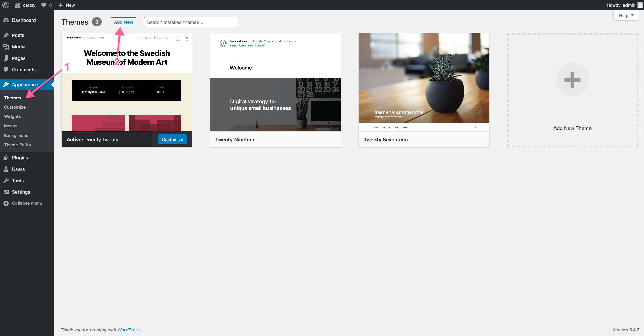Open the Widgets submenu item

(12, 116)
